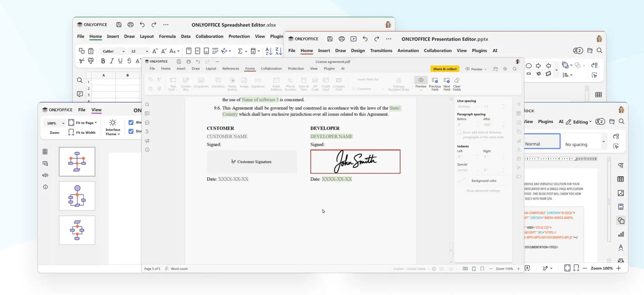The width and height of the screenshot is (644, 295).
Task: Click Underline in the Spreadsheet Editor toolbar
Action: point(120,61)
